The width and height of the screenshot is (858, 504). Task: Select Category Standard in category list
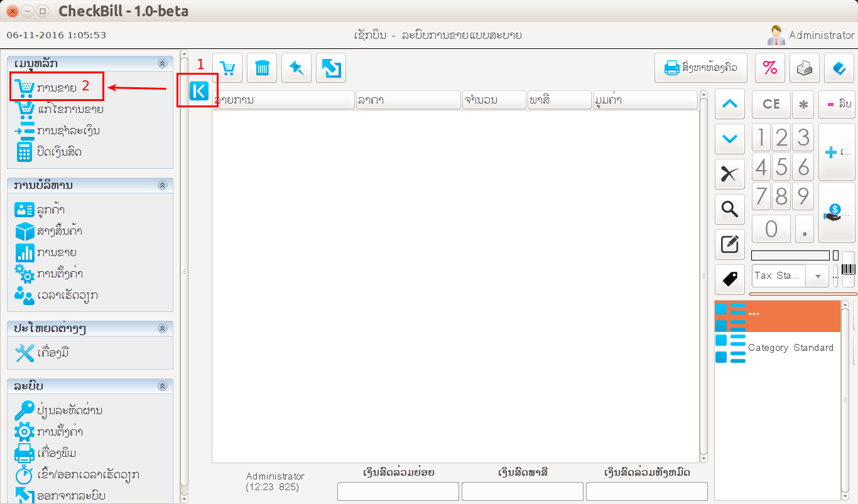790,348
